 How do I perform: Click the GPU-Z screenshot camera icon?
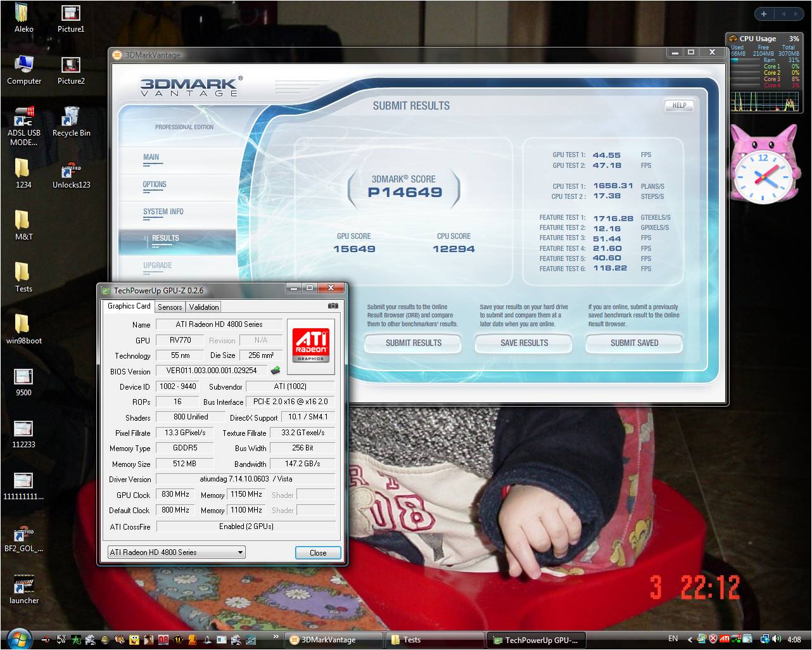click(333, 306)
